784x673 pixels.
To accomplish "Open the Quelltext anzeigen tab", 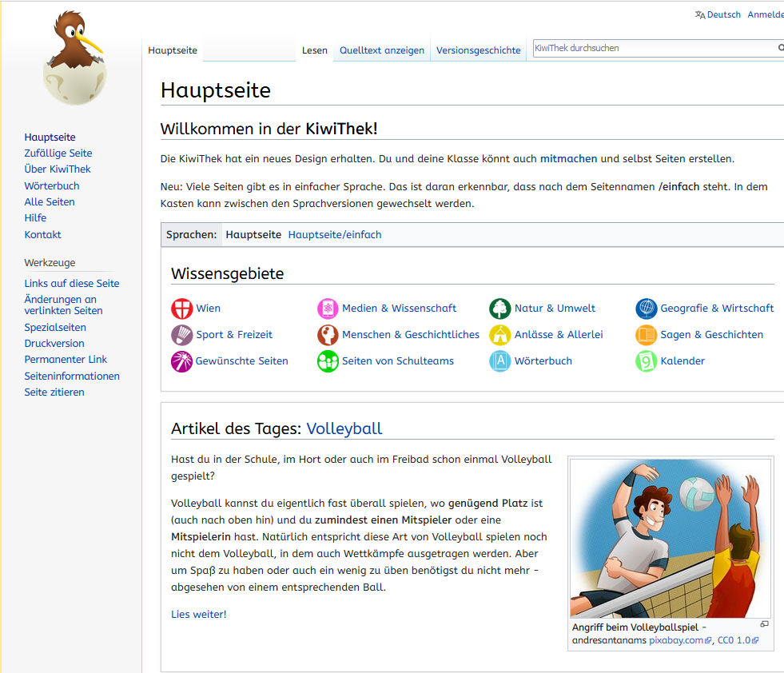I will [x=381, y=50].
